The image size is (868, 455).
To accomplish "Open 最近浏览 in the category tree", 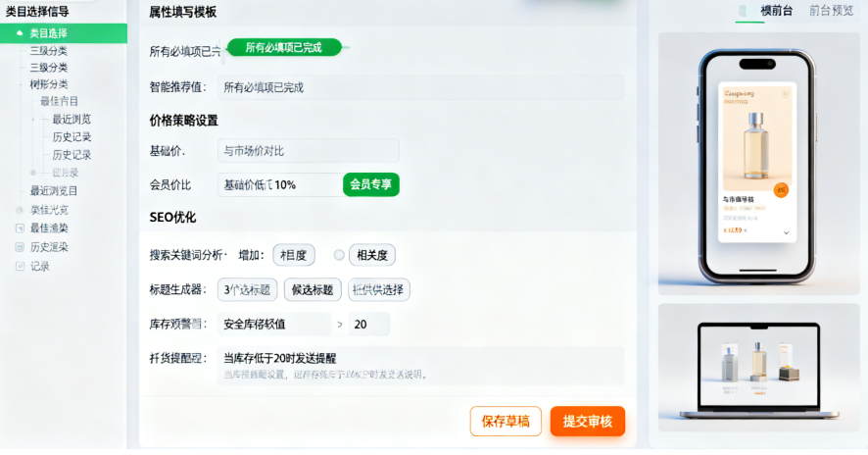I will coord(72,120).
